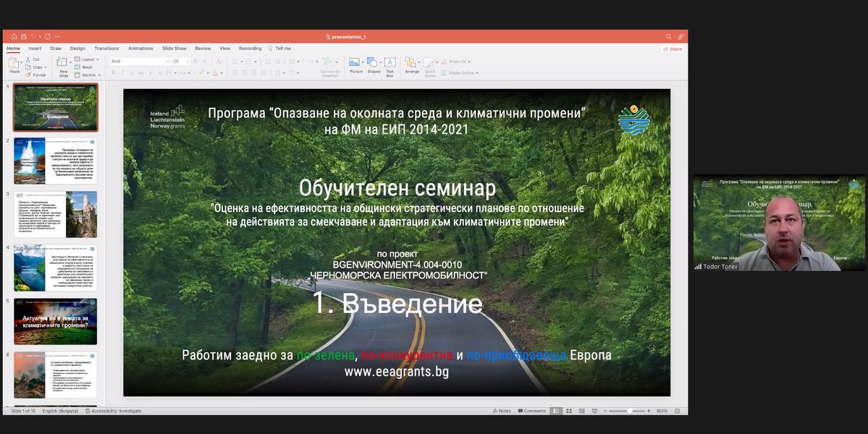Select slide 5 thumbnail about climate change
Image resolution: width=868 pixels, height=434 pixels.
55,321
